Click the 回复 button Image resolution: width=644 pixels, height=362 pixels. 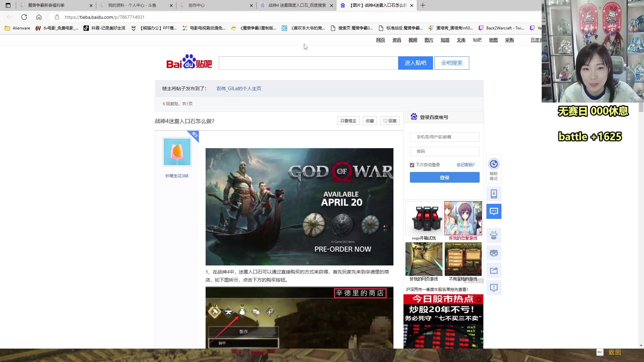click(390, 121)
